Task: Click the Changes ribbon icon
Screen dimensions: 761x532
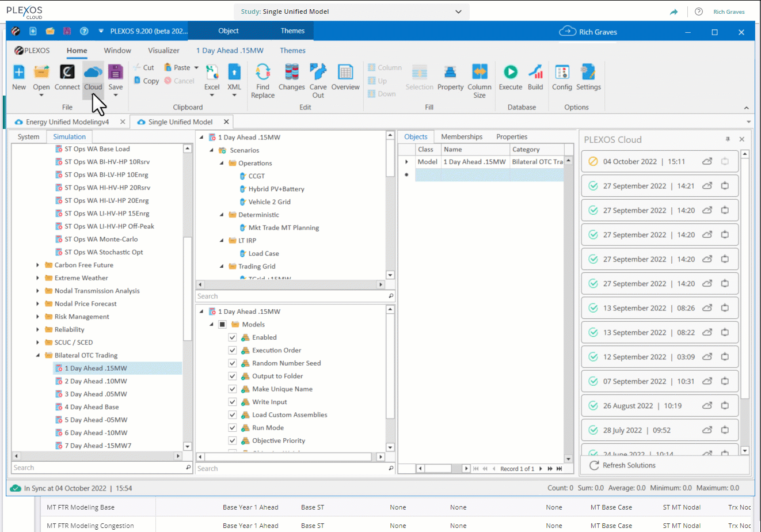Action: tap(292, 72)
